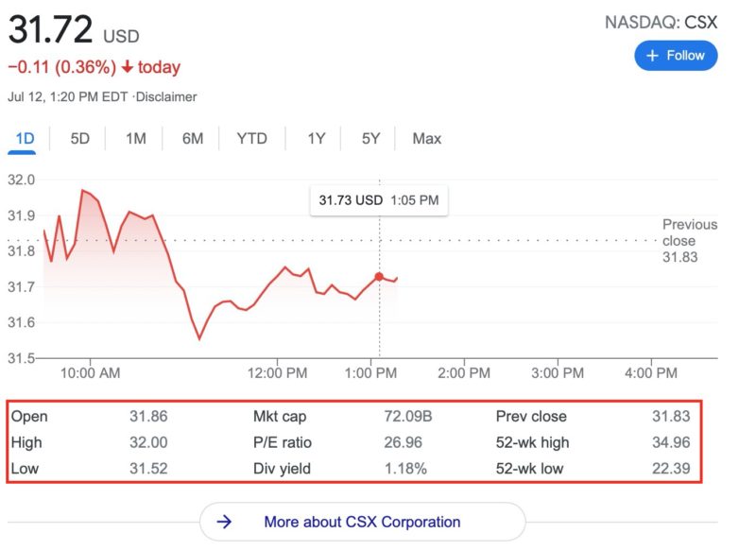756x550 pixels.
Task: Click the arrow icon beside More about CSX
Action: click(225, 522)
